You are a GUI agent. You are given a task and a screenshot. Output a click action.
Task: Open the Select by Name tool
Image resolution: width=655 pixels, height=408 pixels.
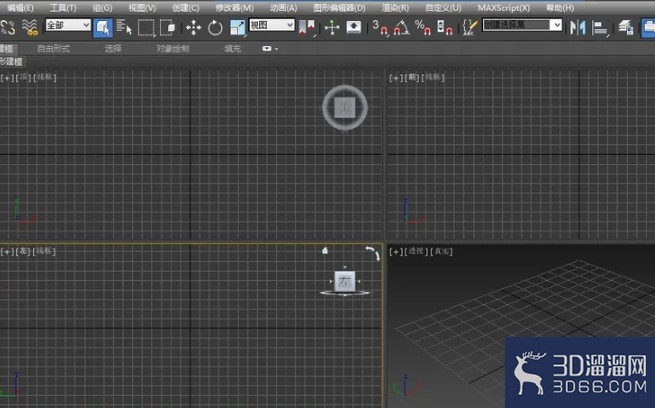(x=124, y=28)
